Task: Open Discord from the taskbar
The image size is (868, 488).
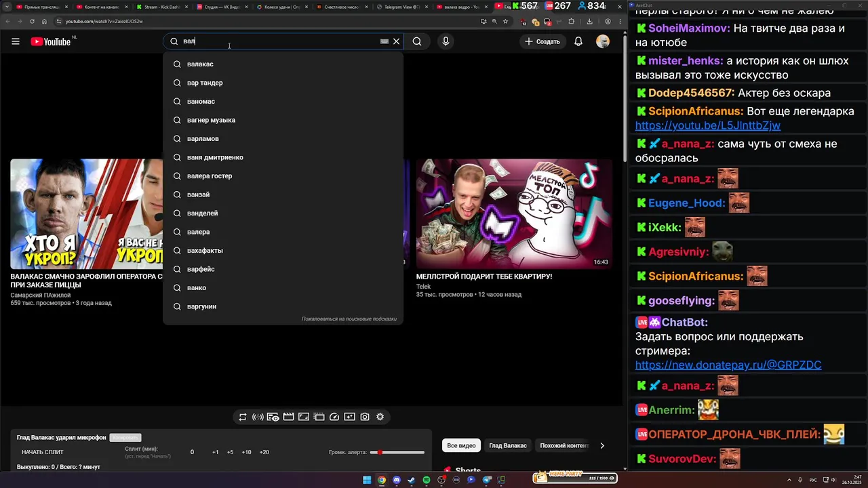Action: pyautogui.click(x=397, y=480)
